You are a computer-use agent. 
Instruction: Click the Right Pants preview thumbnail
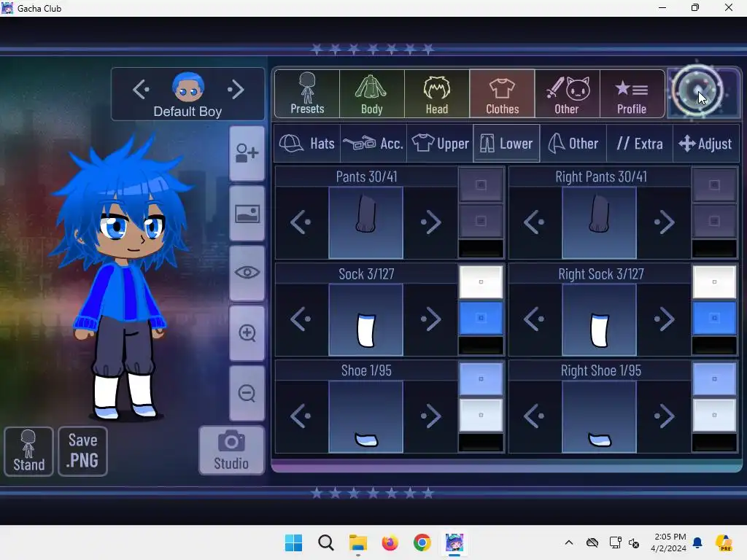pos(600,222)
